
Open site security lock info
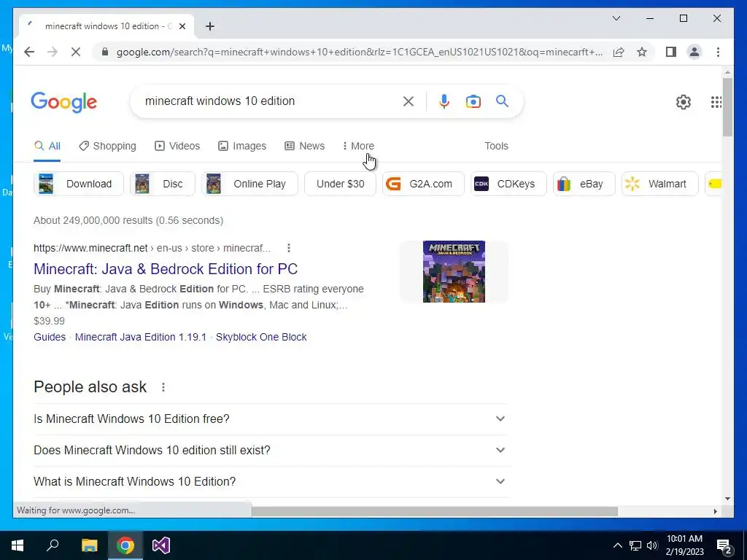(x=105, y=52)
